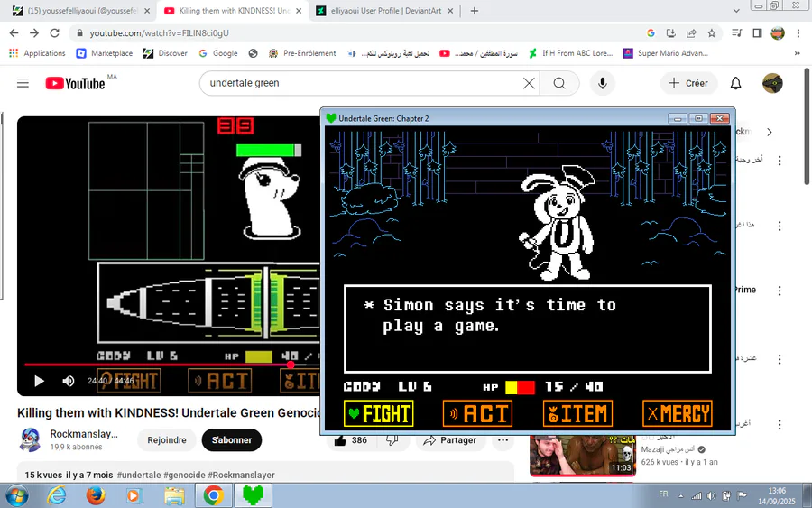This screenshot has width=812, height=508.
Task: Open the YouTube hamburger guide menu
Action: [x=23, y=83]
